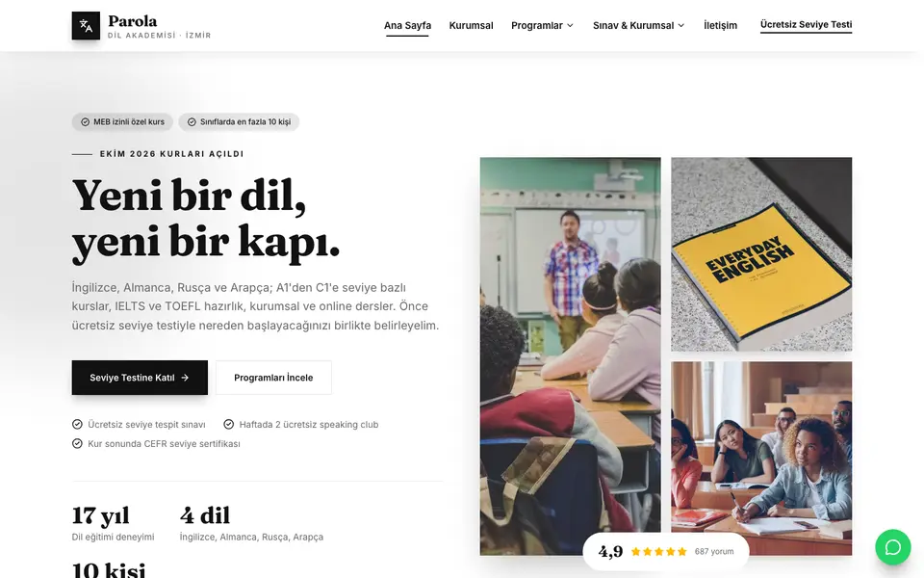The height and width of the screenshot is (578, 924).
Task: Click check icon next to Ücretsiz seviye tespit sınavı
Action: pos(77,424)
